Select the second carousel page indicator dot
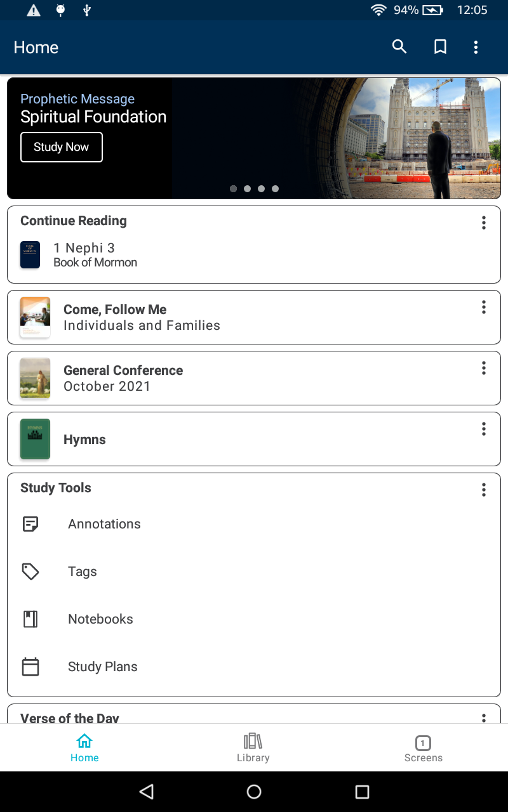508x812 pixels. (x=247, y=188)
